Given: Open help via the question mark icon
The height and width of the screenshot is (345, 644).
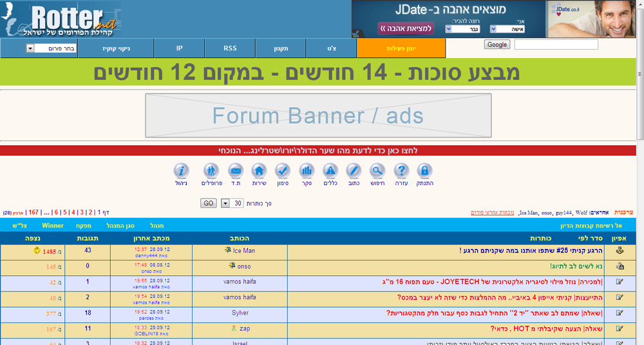Looking at the screenshot, I should tap(401, 171).
